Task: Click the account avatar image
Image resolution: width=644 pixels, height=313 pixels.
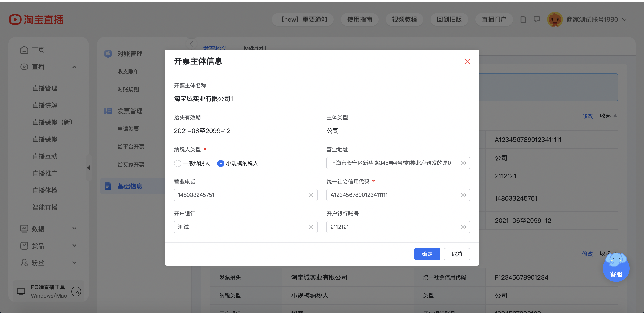Action: pyautogui.click(x=555, y=19)
